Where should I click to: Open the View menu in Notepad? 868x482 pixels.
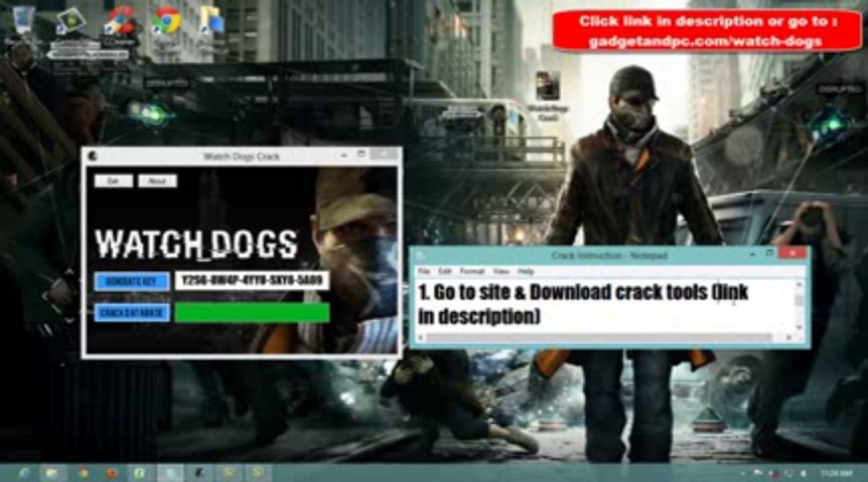point(501,271)
